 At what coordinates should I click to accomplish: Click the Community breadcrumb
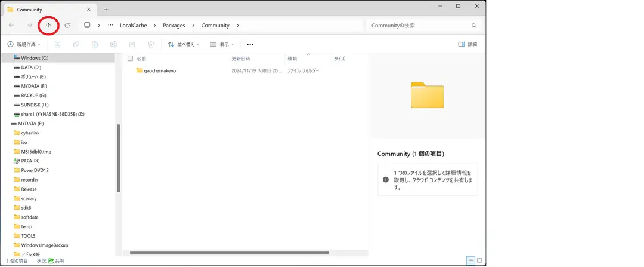[215, 26]
